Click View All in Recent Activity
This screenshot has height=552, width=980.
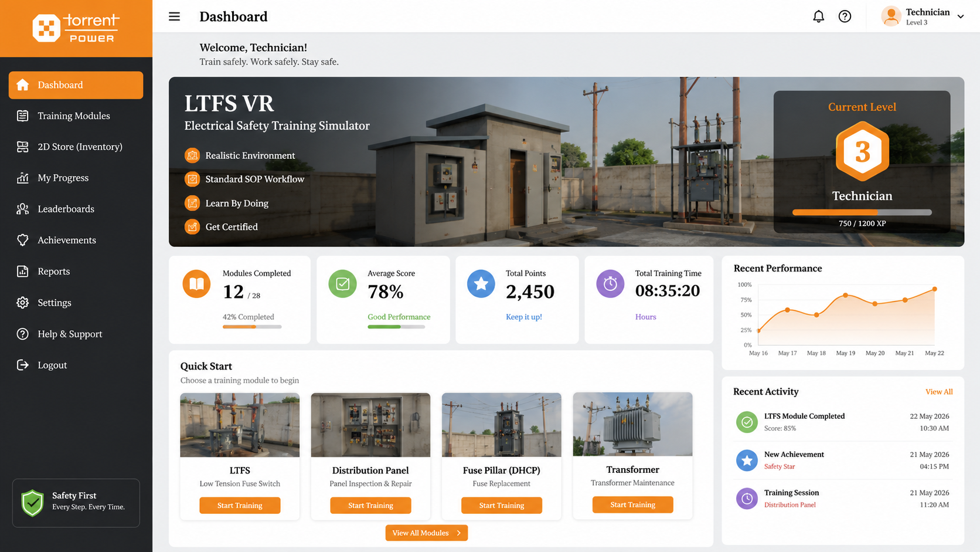[939, 392]
